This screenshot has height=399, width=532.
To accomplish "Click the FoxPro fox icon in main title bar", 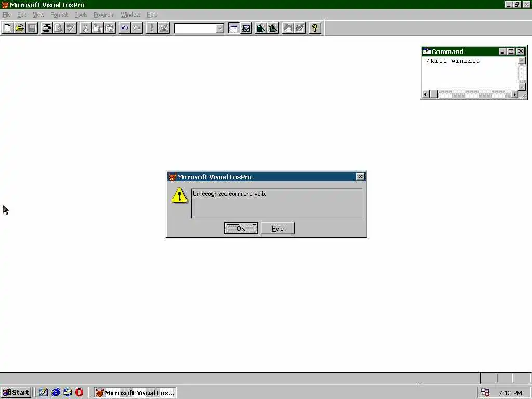I will pos(5,5).
